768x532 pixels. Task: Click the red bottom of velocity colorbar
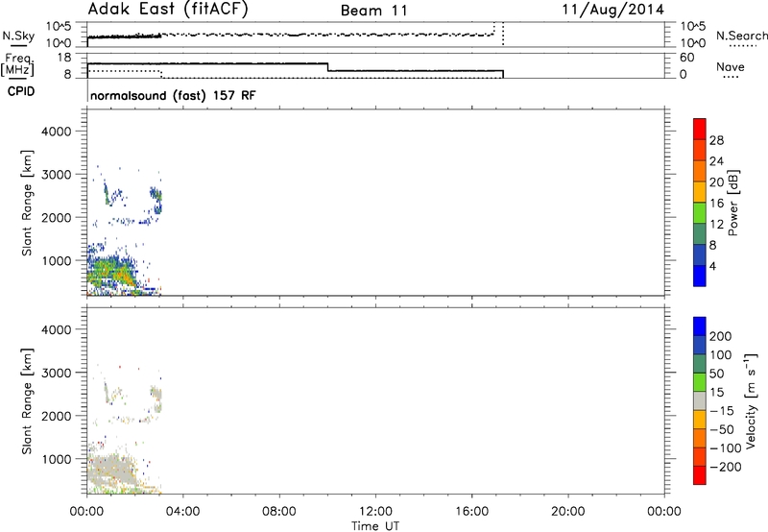pyautogui.click(x=700, y=475)
